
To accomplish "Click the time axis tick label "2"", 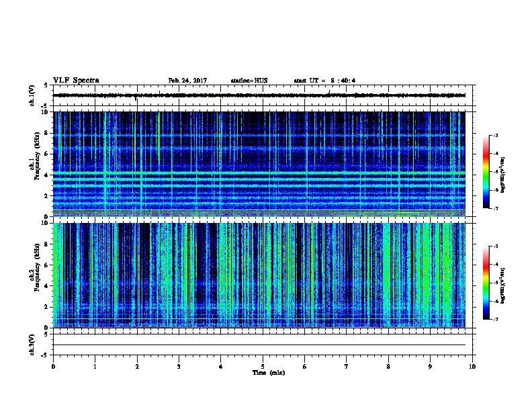I will (137, 367).
